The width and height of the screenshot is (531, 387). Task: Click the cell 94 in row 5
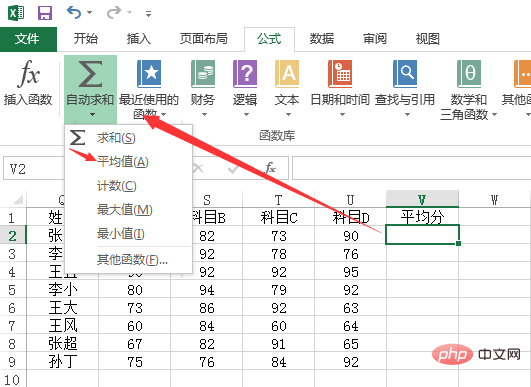207,290
